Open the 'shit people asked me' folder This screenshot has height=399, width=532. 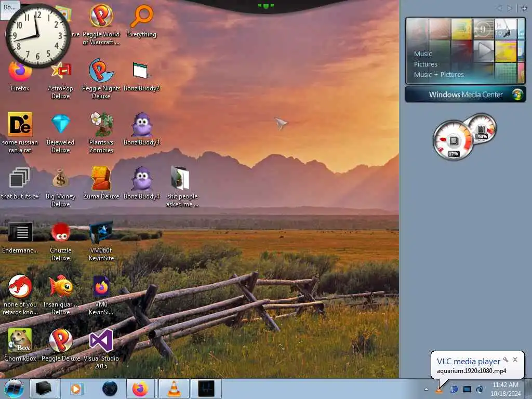click(182, 187)
